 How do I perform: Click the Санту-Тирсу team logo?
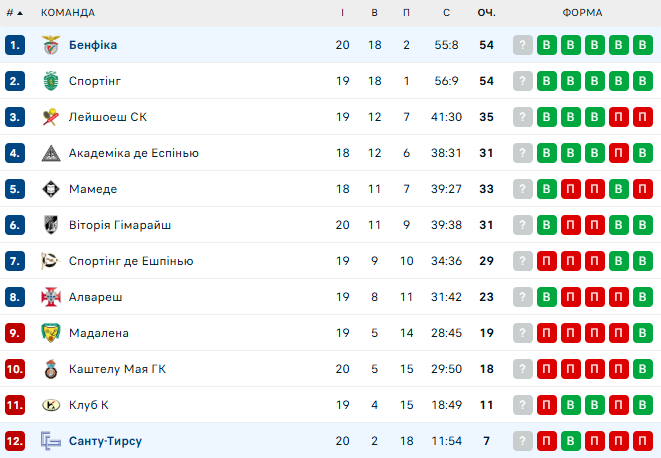coord(51,441)
